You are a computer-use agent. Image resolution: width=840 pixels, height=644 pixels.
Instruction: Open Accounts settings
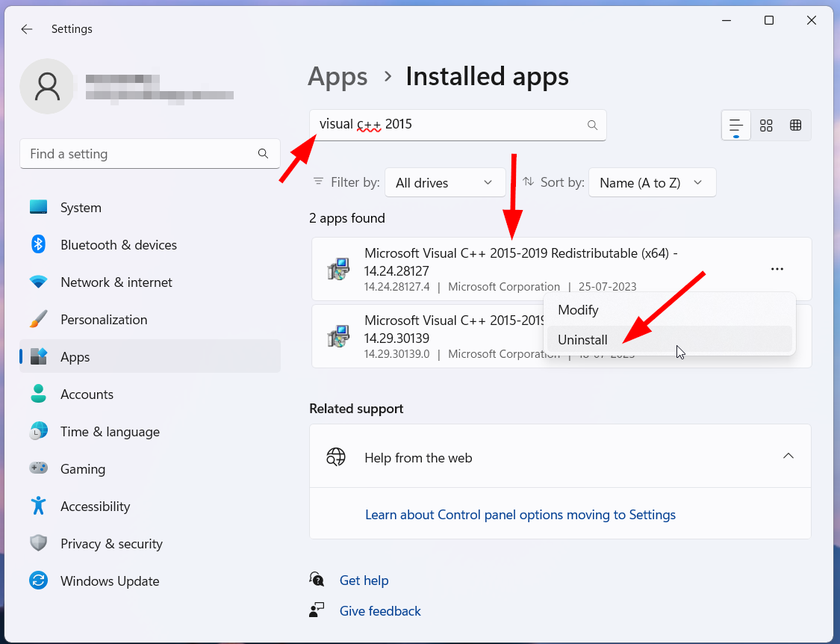[x=150, y=394]
